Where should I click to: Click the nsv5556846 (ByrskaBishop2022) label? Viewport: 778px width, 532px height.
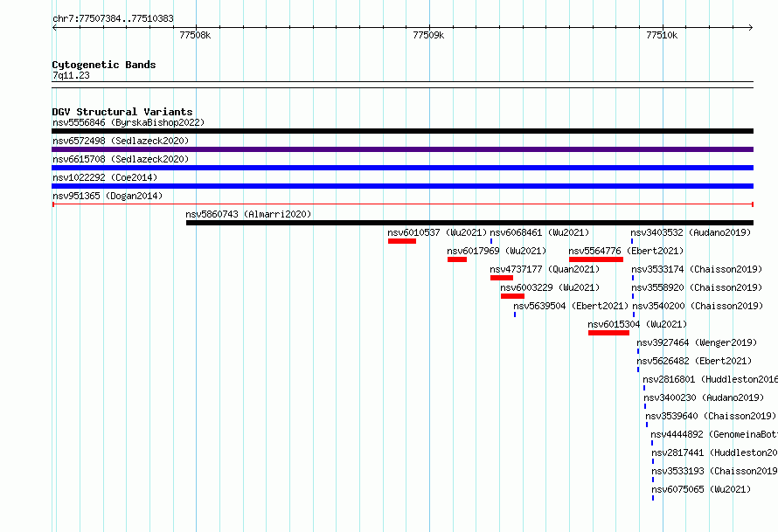[x=129, y=122]
